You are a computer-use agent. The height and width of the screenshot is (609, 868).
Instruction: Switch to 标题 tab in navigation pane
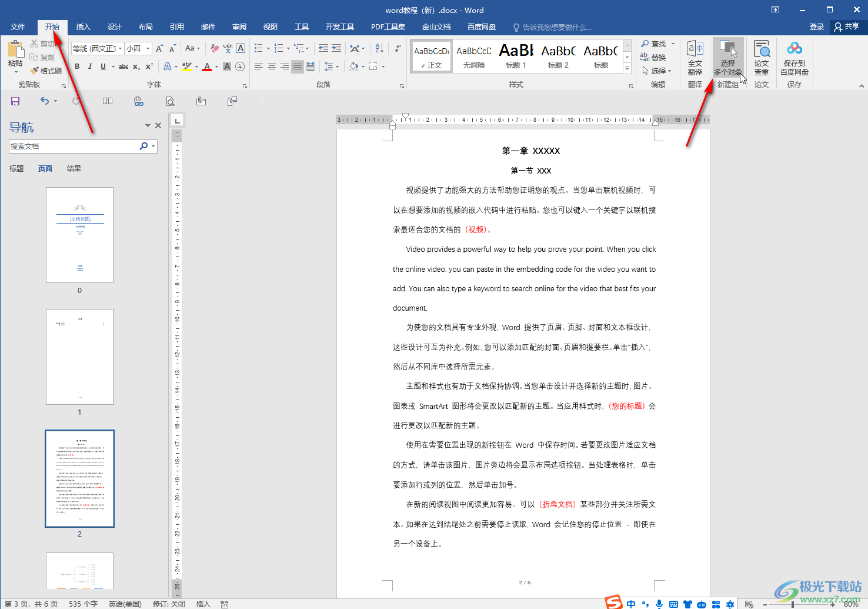click(x=16, y=169)
